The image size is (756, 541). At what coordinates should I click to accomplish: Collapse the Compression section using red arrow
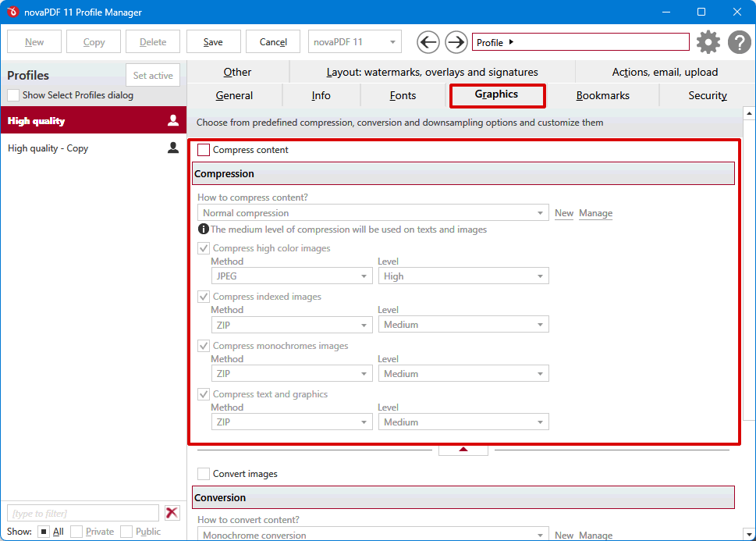pyautogui.click(x=463, y=450)
